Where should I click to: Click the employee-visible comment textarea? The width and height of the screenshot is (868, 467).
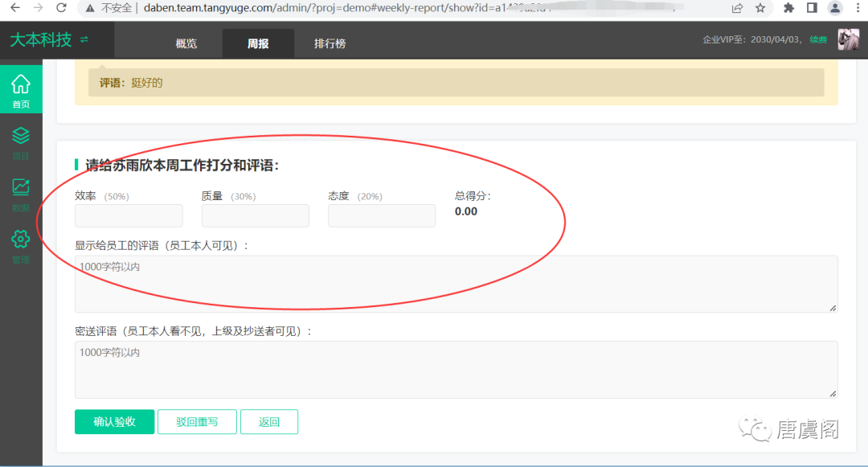(457, 284)
